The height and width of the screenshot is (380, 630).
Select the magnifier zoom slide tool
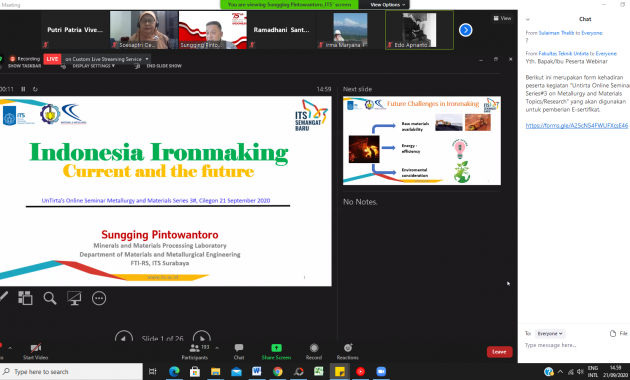50,298
